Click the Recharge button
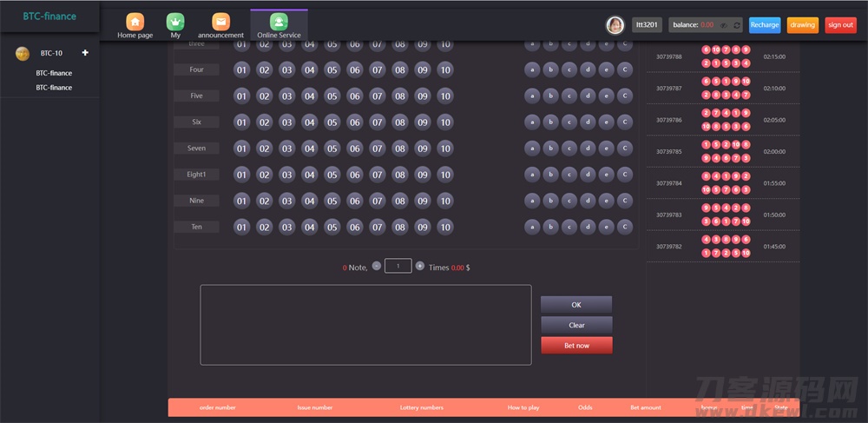 (764, 25)
